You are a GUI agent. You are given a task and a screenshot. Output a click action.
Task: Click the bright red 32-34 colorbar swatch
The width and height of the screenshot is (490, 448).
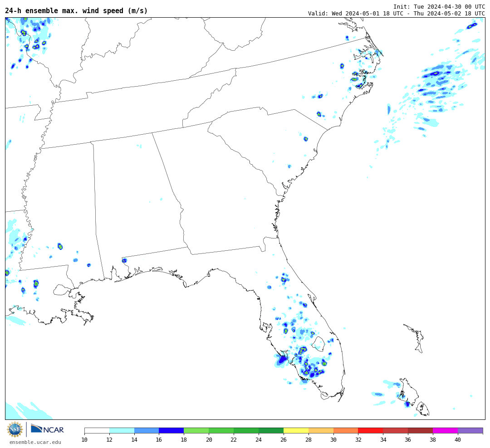coord(371,431)
